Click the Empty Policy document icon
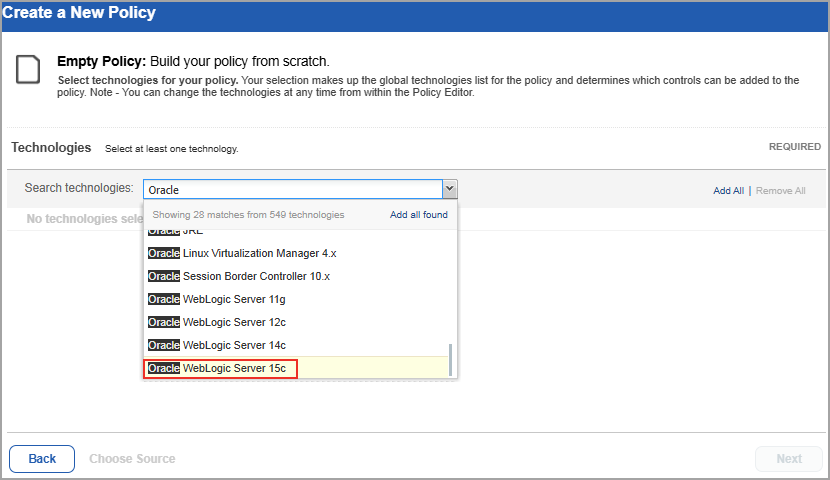The height and width of the screenshot is (480, 830). (28, 69)
